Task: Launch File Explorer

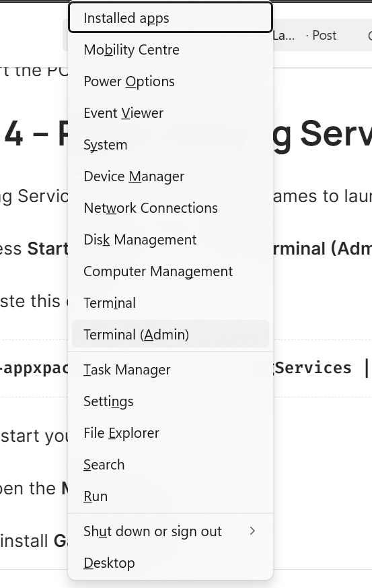Action: coord(170,433)
